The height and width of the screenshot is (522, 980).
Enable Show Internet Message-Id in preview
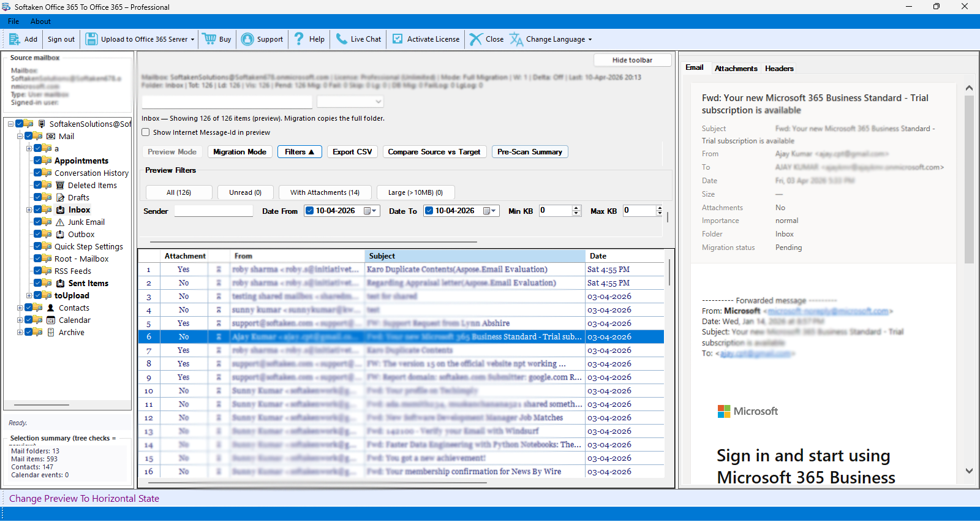click(146, 132)
